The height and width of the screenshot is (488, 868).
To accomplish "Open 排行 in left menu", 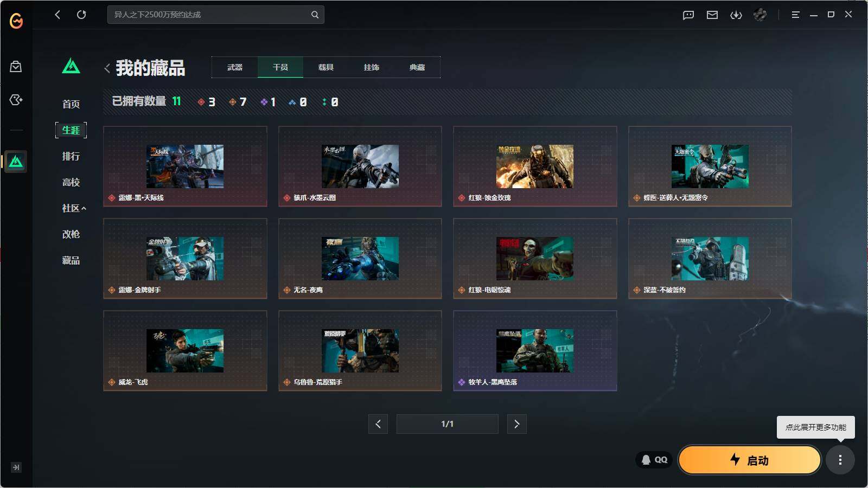I will pos(71,156).
